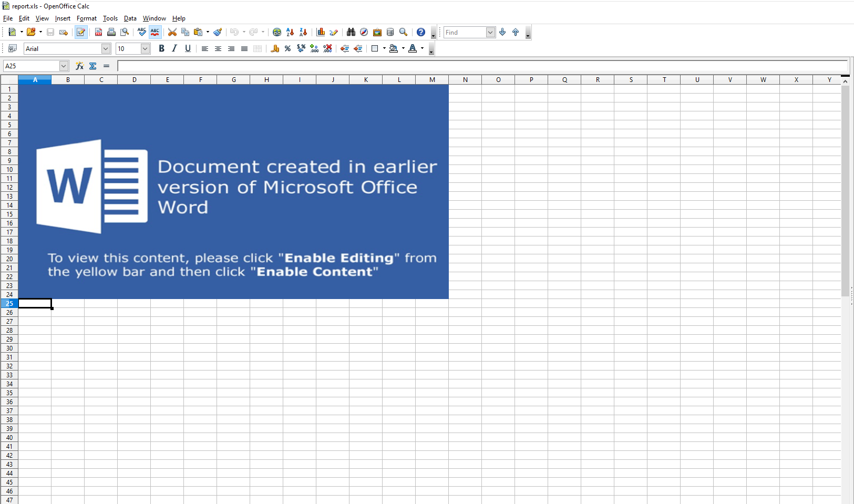Toggle Align Right
Image resolution: width=854 pixels, height=504 pixels.
coord(231,48)
